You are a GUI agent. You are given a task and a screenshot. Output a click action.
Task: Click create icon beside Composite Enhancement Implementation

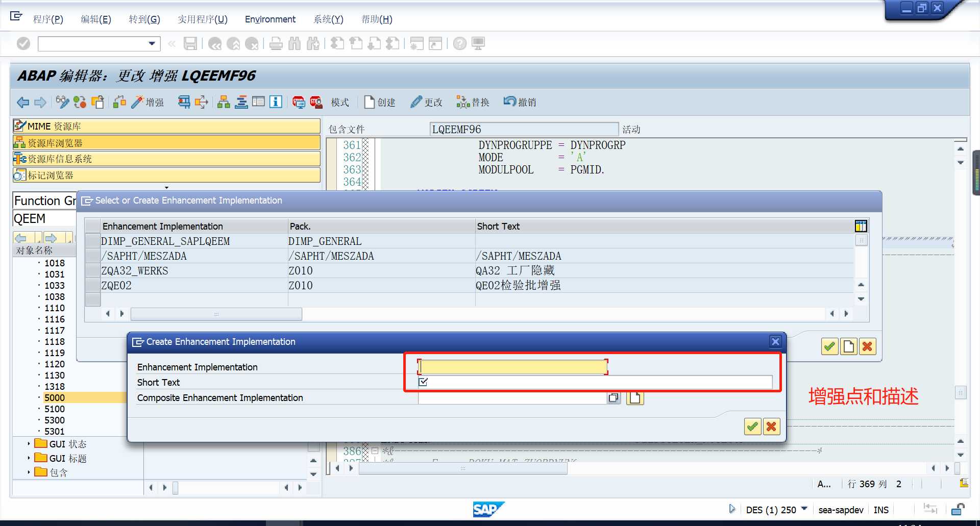[635, 397]
